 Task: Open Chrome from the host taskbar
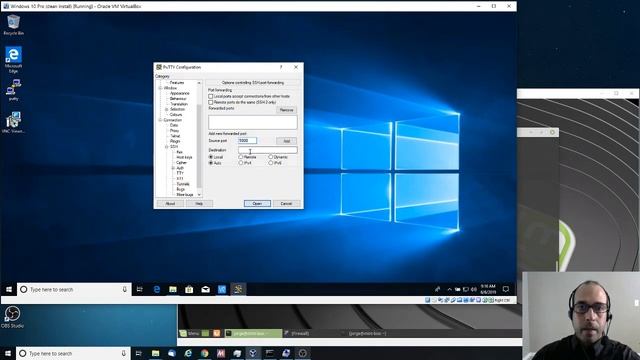point(204,353)
